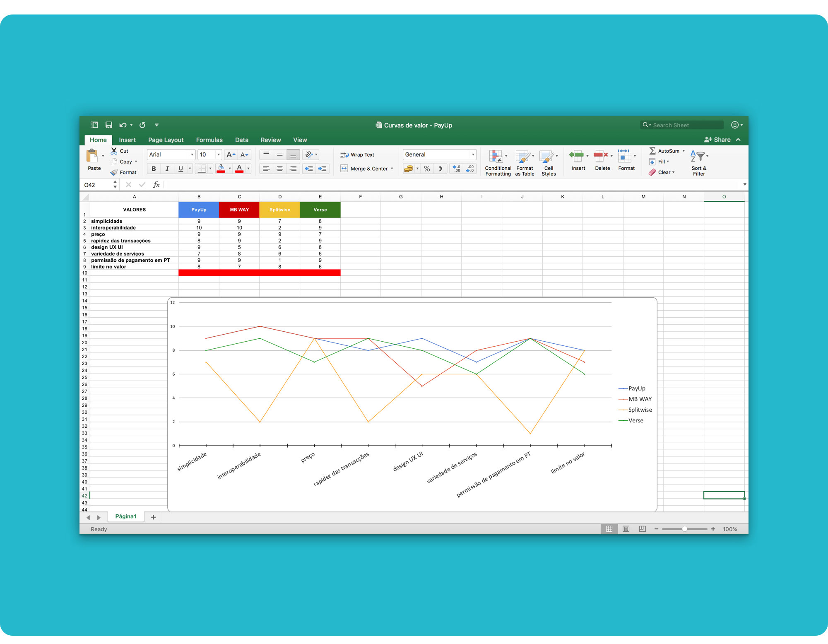This screenshot has height=644, width=828.
Task: Click the Cut scissors icon
Action: pos(114,151)
